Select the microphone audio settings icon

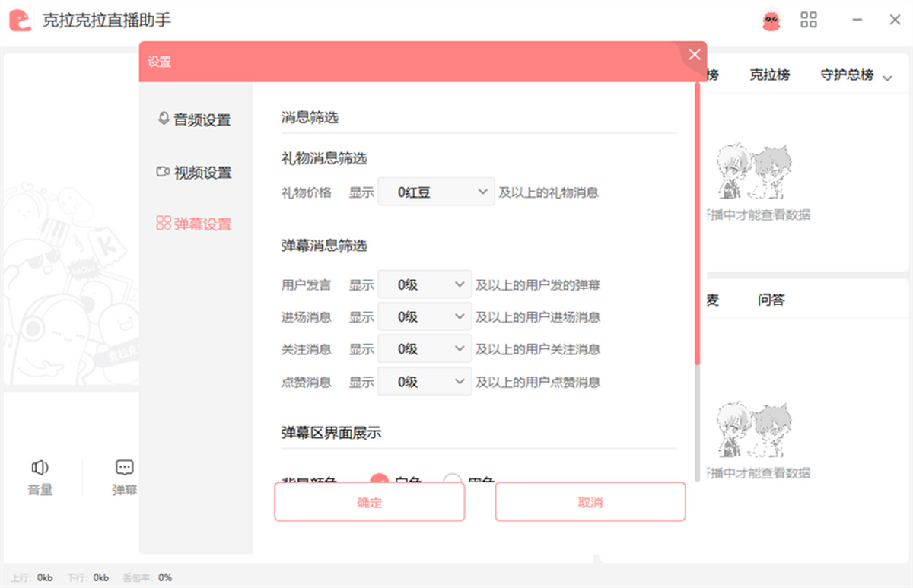coord(163,119)
